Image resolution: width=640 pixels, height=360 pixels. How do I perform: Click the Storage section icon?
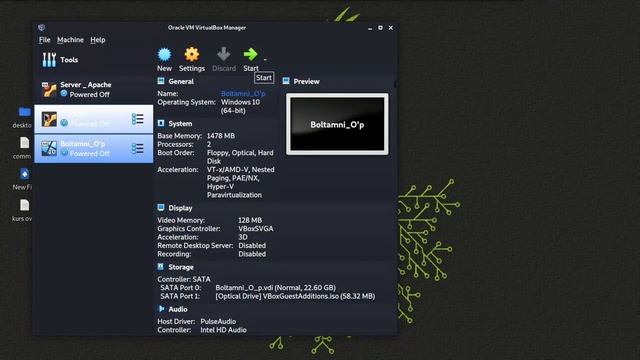pos(161,267)
